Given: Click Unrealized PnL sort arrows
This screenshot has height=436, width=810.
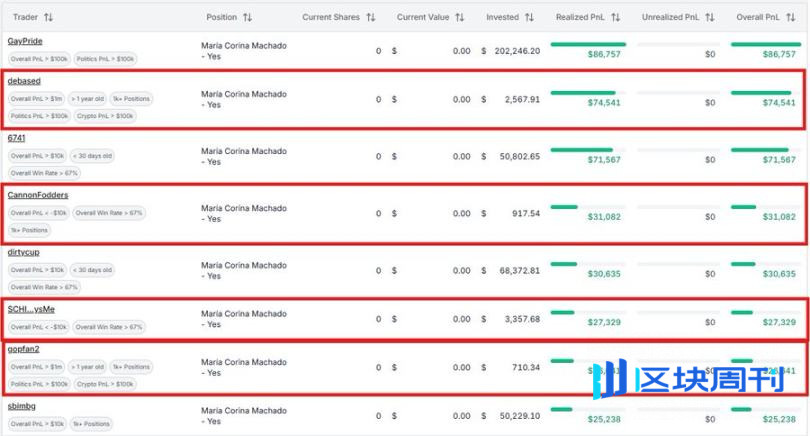Looking at the screenshot, I should (709, 18).
